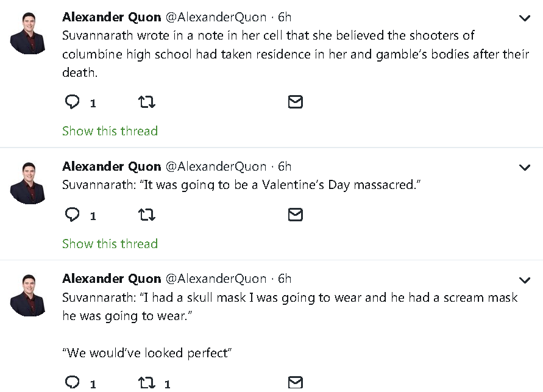The height and width of the screenshot is (392, 543).
Task: Reply to the skull mask tweet
Action: click(73, 383)
